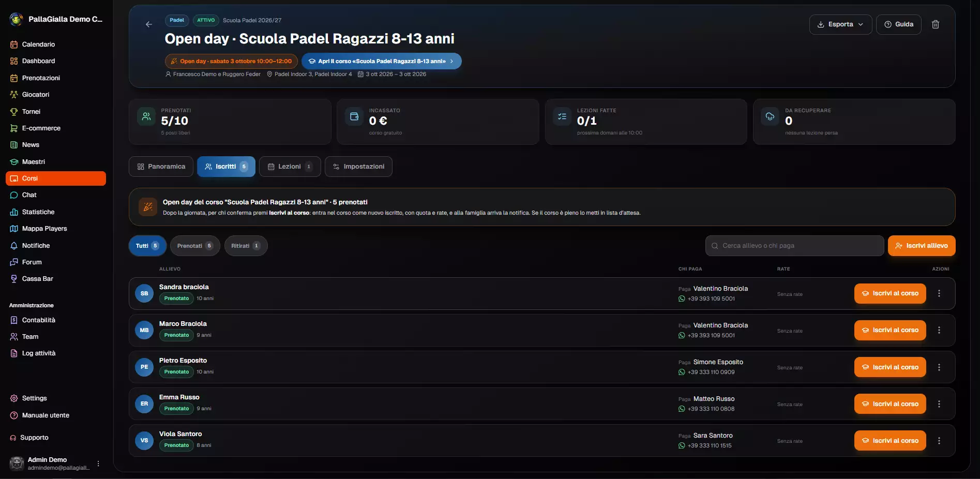This screenshot has height=479, width=980.
Task: Click the Tornei trophy icon
Action: [14, 112]
